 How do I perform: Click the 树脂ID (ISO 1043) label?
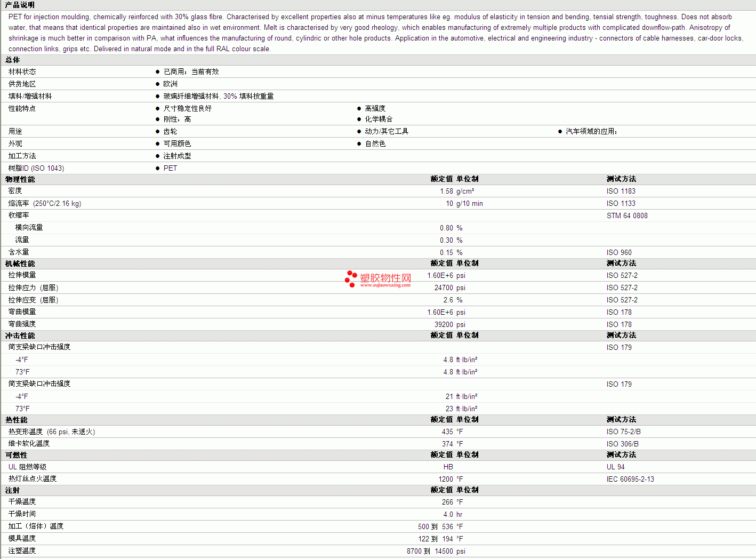[x=36, y=168]
